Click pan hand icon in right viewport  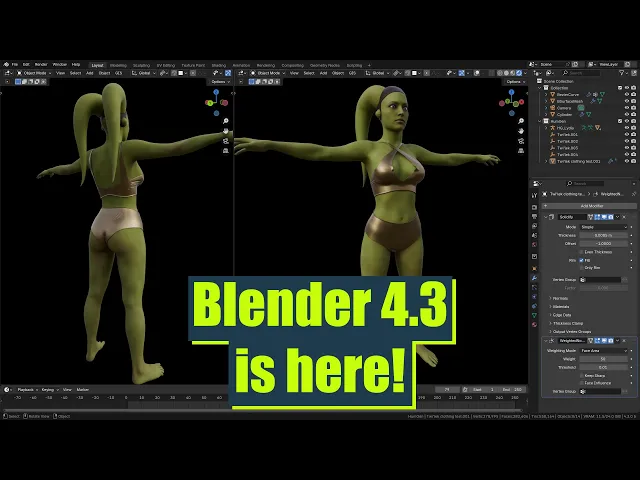pos(521,131)
